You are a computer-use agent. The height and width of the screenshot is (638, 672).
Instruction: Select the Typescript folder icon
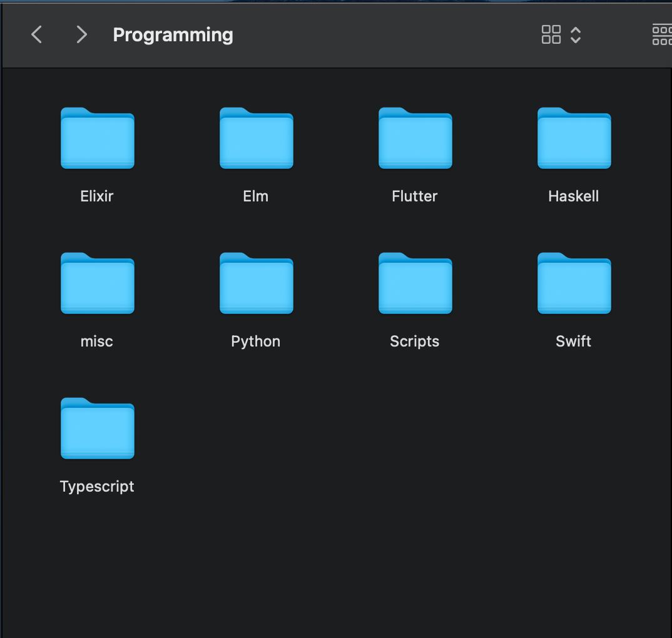pos(97,428)
